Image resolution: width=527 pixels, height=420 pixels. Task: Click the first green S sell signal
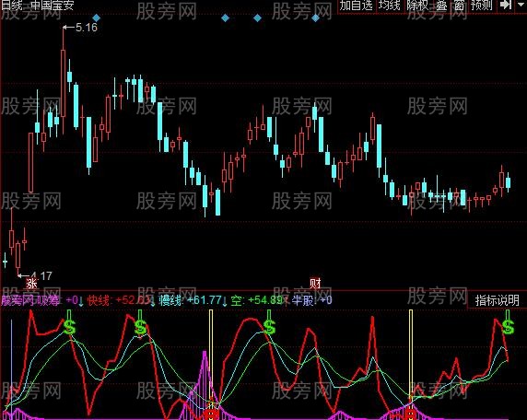(70, 327)
